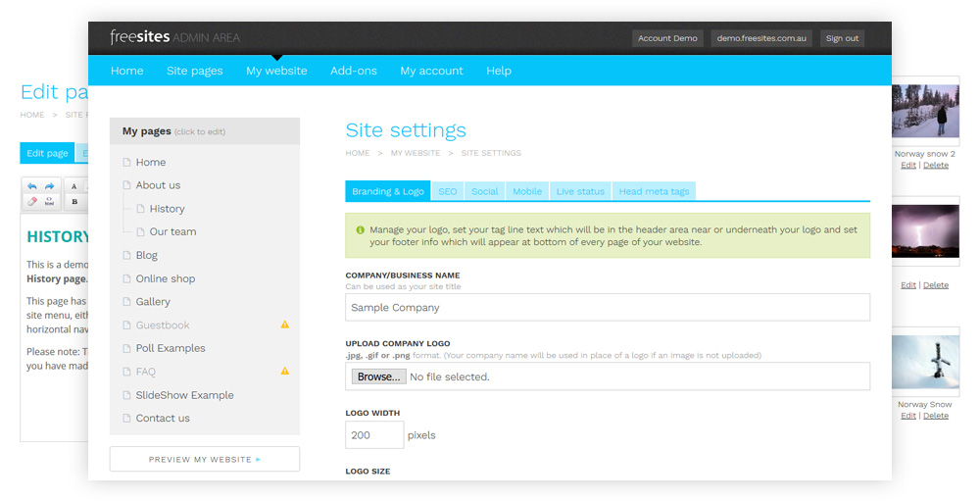The width and height of the screenshot is (980, 501).
Task: Click the undo arrow in editor toolbar
Action: tap(32, 186)
